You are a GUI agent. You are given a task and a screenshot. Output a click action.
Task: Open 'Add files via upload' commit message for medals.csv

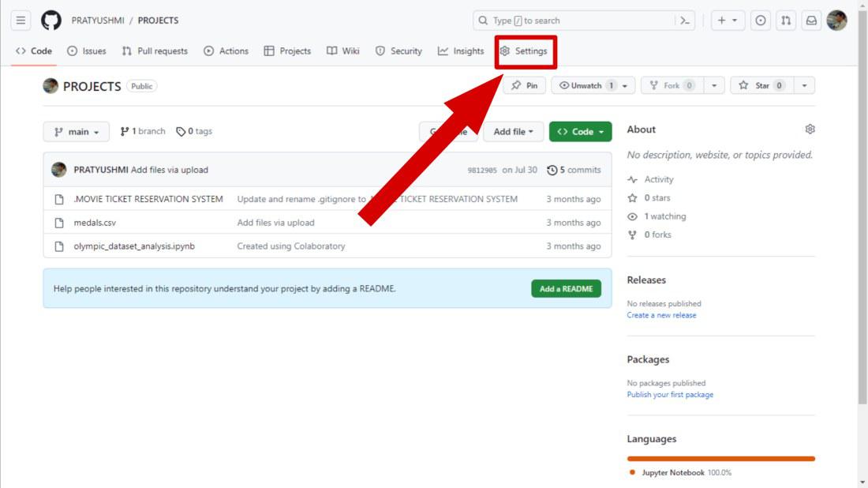pyautogui.click(x=275, y=223)
